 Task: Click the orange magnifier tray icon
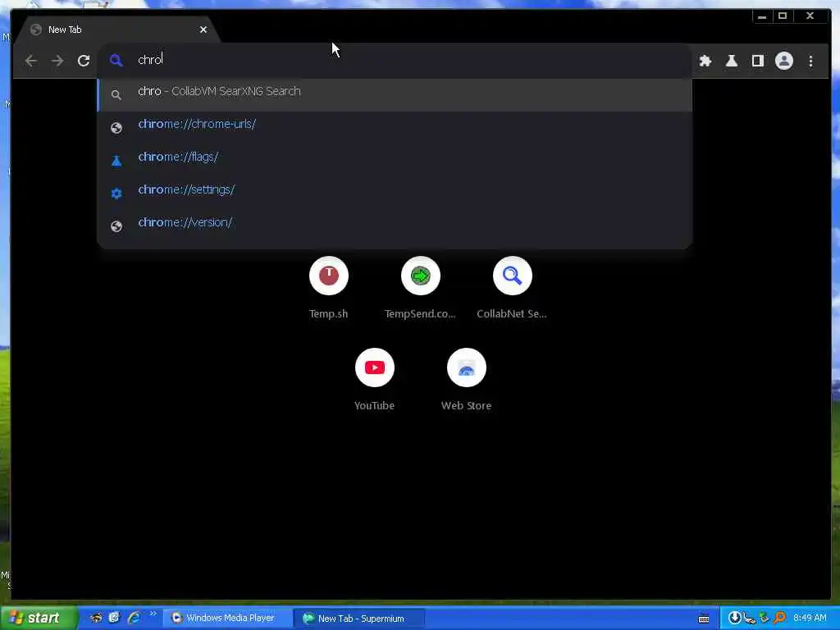click(x=779, y=618)
